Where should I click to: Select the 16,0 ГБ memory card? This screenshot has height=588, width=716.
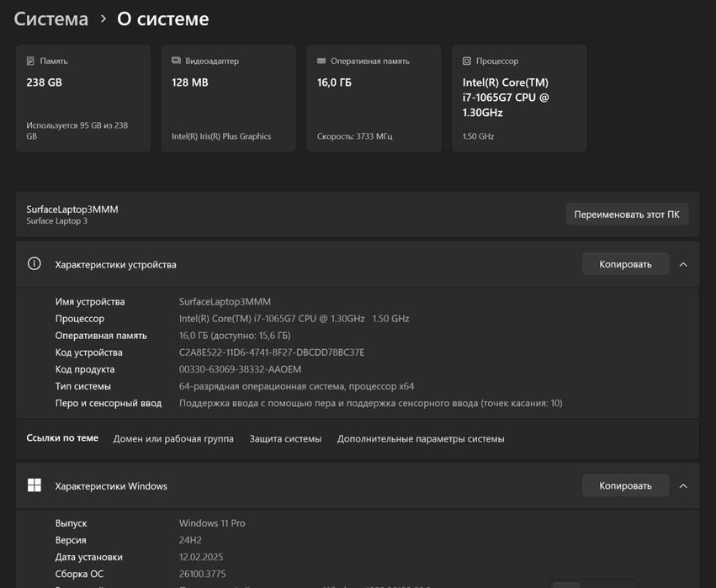pos(373,98)
